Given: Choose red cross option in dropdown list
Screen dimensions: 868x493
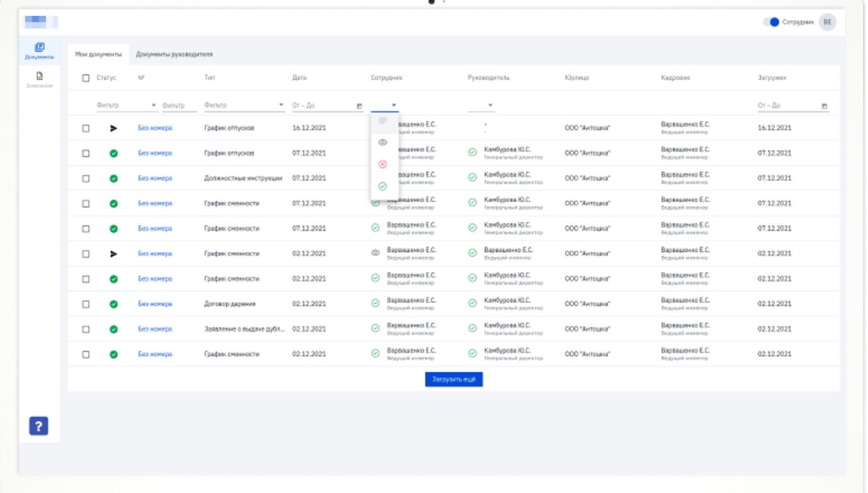Looking at the screenshot, I should point(382,164).
